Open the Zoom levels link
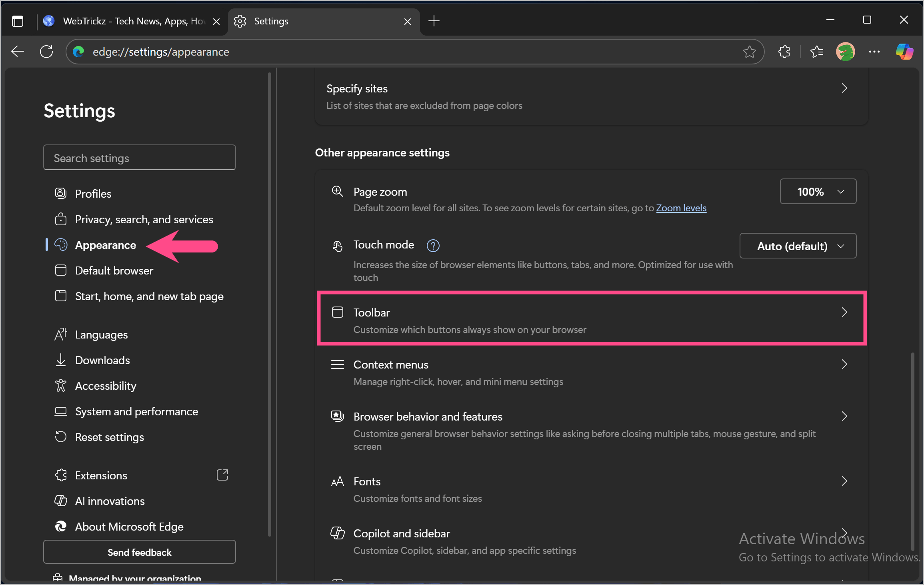Image resolution: width=924 pixels, height=585 pixels. pos(681,208)
